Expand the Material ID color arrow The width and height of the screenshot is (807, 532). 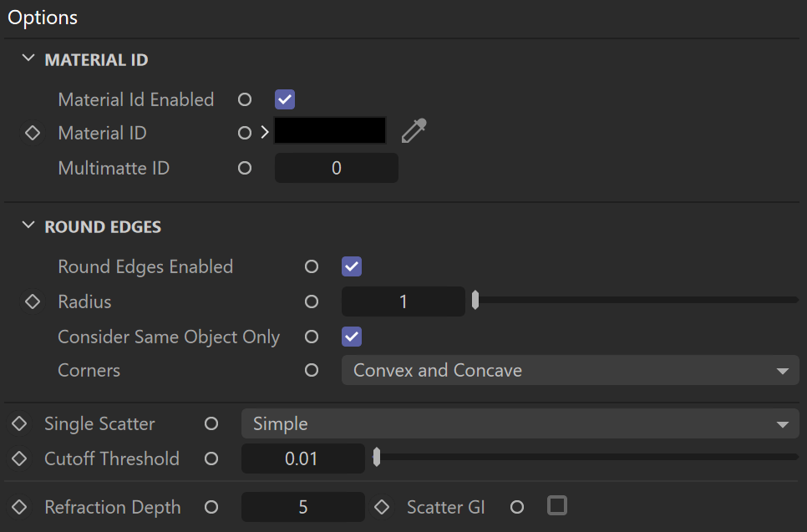265,133
